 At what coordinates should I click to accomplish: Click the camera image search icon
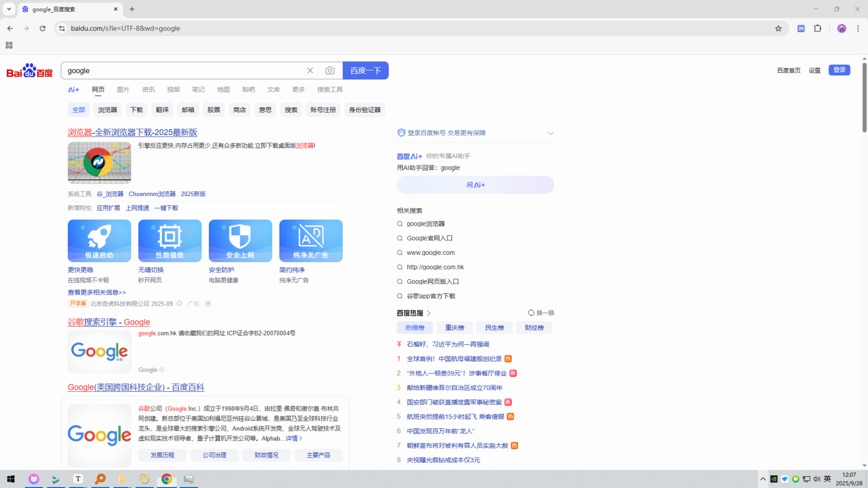[x=330, y=70]
